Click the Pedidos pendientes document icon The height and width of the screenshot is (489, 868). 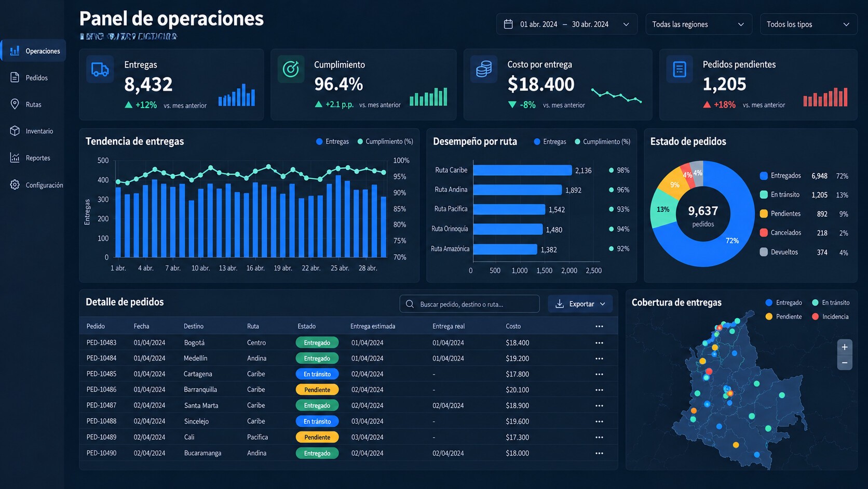click(680, 69)
